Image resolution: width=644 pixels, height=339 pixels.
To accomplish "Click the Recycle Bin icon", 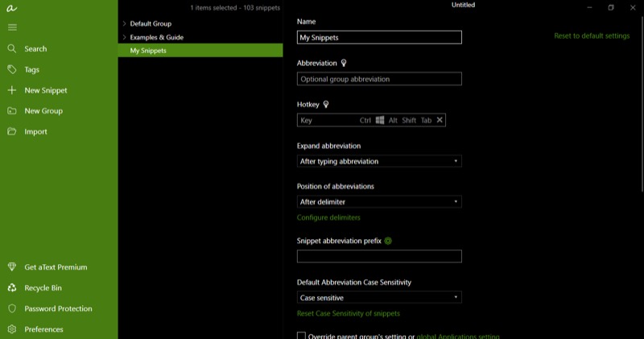I will coord(12,287).
